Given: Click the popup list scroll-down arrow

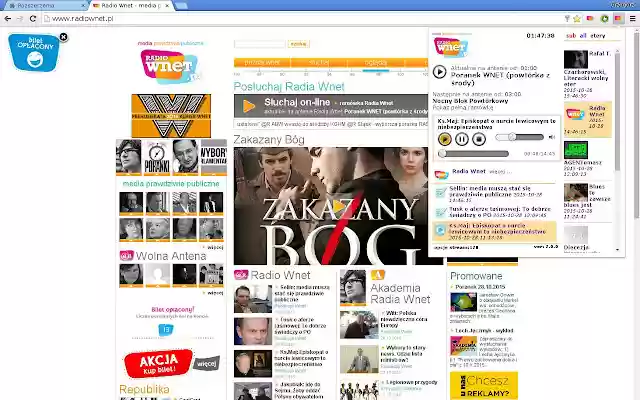Looking at the screenshot, I should (x=617, y=250).
